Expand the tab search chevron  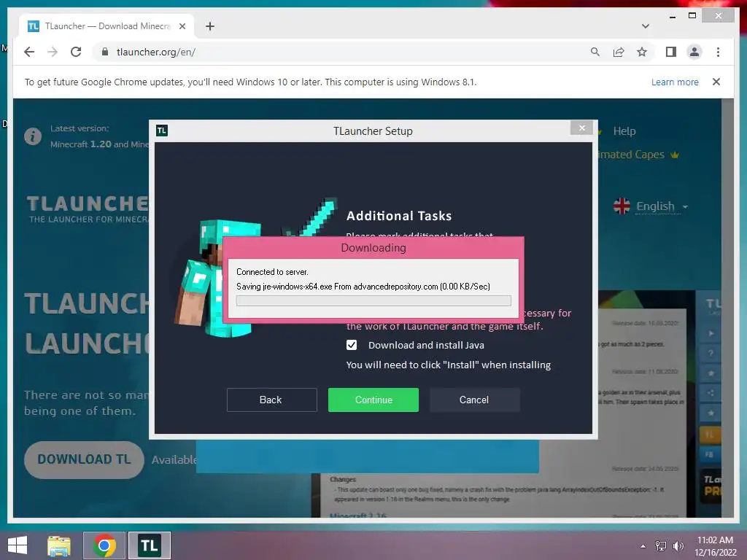tap(646, 26)
